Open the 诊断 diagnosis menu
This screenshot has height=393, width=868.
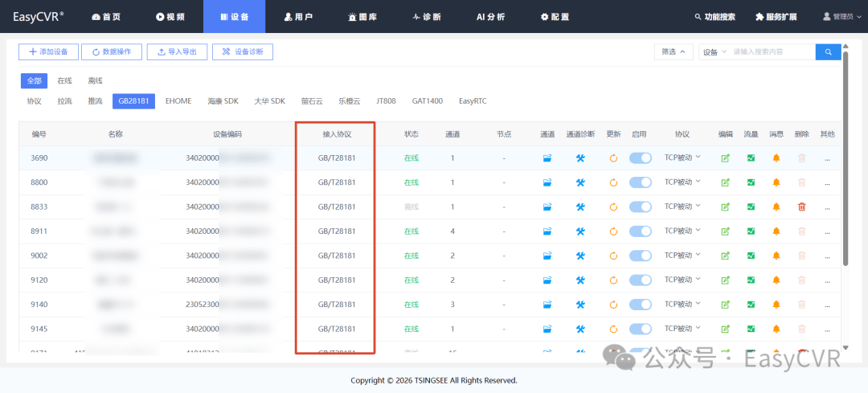(x=427, y=17)
